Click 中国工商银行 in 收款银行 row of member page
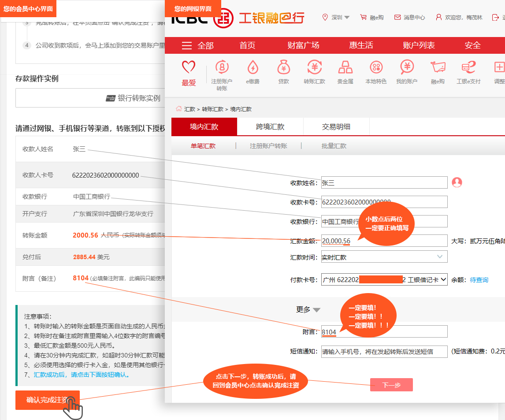This screenshot has height=420, width=505. click(x=92, y=197)
